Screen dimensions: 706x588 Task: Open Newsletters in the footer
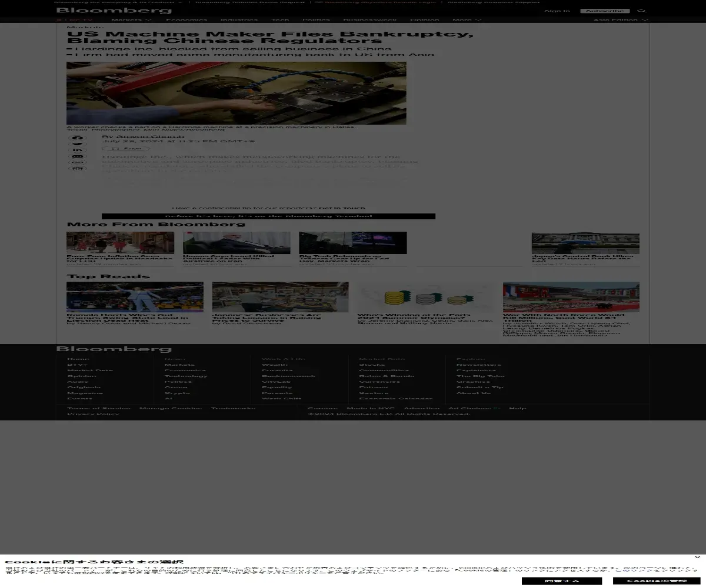click(479, 365)
